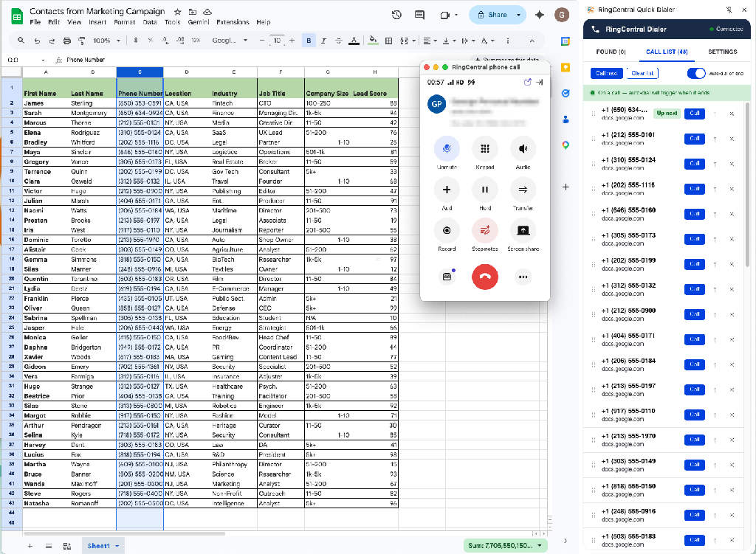This screenshot has width=756, height=554.
Task: Format as percent in toolbar
Action: pos(151,41)
